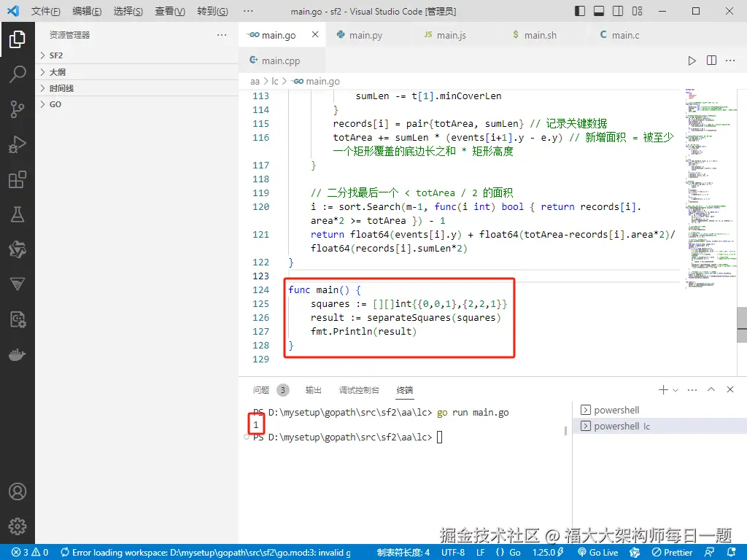The height and width of the screenshot is (560, 747).
Task: Click the code minimap overview
Action: [710, 188]
